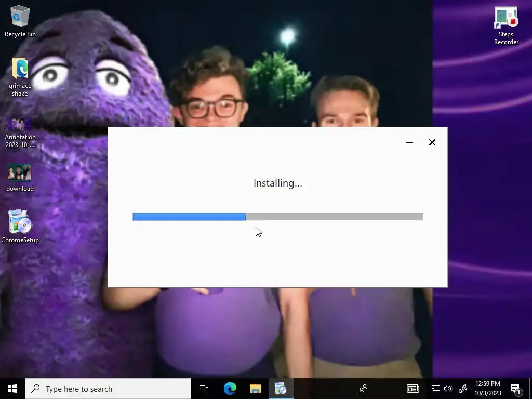Open the Windows Start menu

click(12, 389)
